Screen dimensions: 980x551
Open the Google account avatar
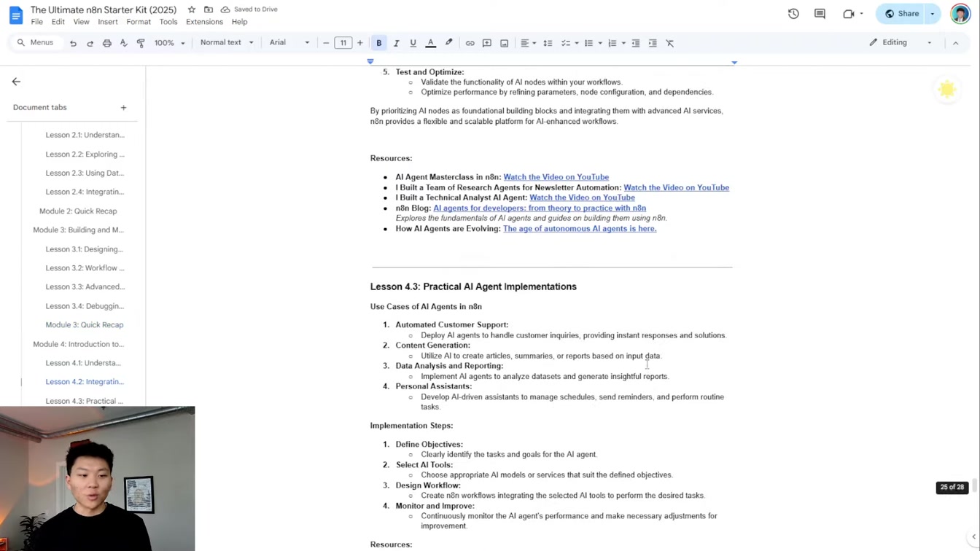(960, 13)
